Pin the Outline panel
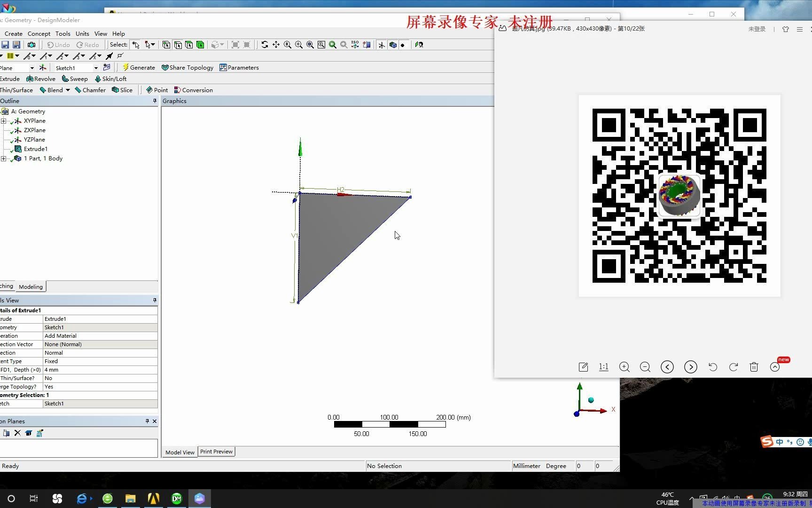The height and width of the screenshot is (508, 812). (155, 101)
